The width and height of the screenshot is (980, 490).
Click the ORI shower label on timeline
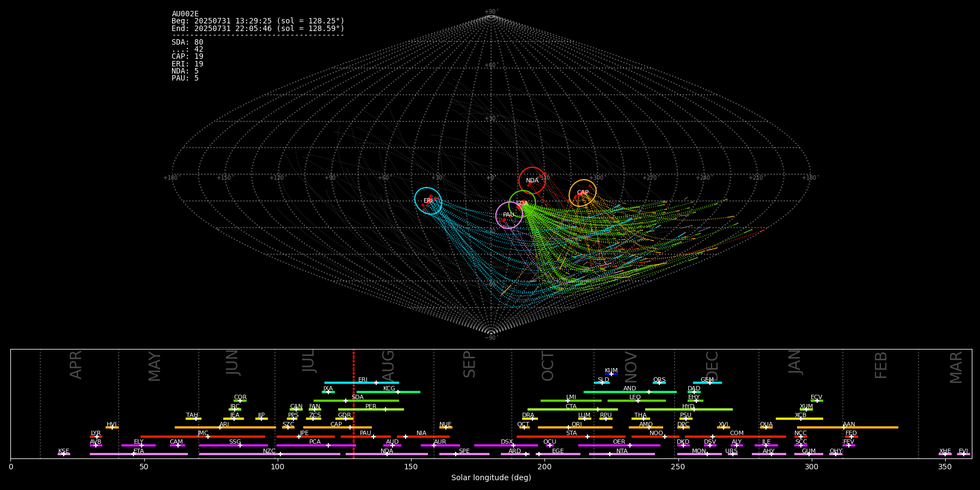click(x=577, y=425)
